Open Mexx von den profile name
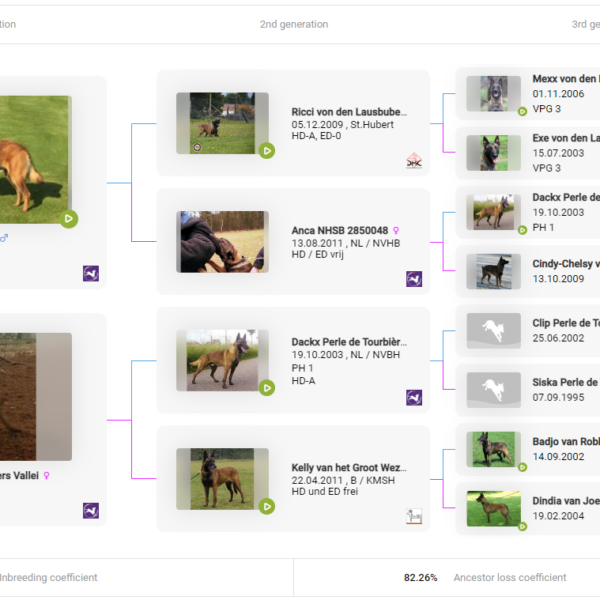600x600 pixels. tap(566, 79)
